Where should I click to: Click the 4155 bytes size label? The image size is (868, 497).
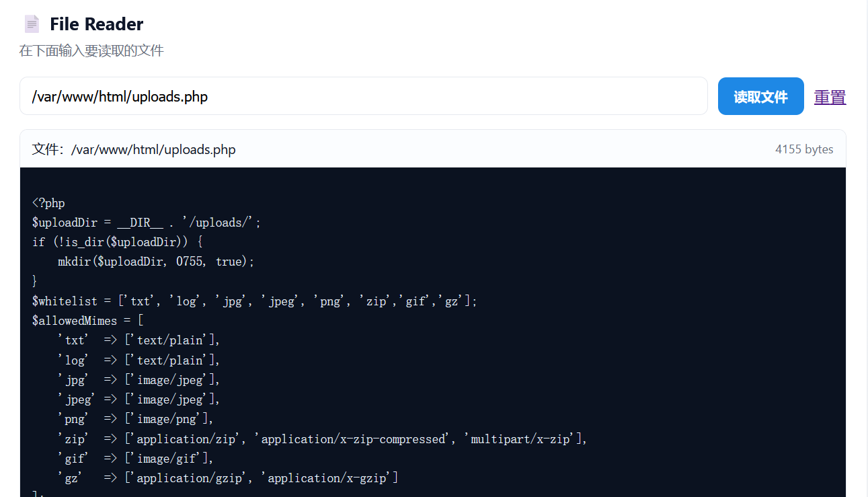point(803,149)
